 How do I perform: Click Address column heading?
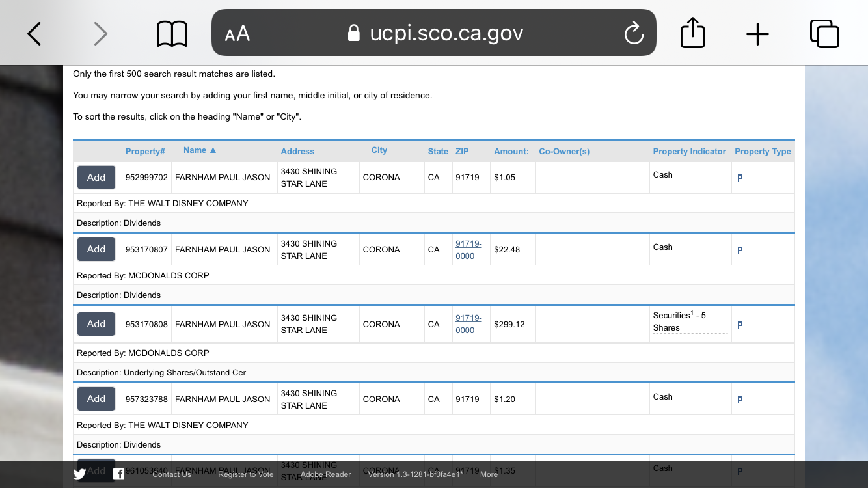point(297,151)
